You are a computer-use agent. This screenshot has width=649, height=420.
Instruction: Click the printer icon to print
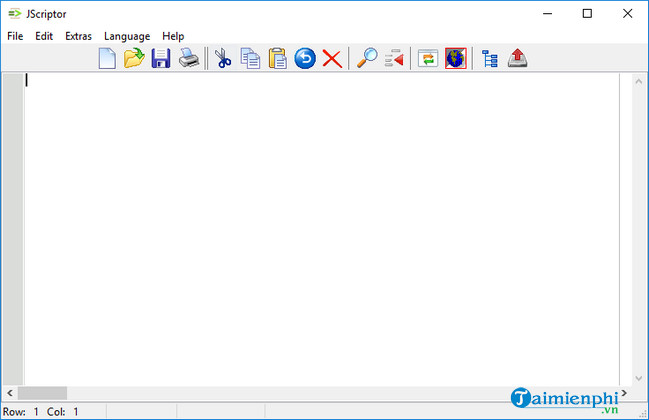[x=188, y=59]
